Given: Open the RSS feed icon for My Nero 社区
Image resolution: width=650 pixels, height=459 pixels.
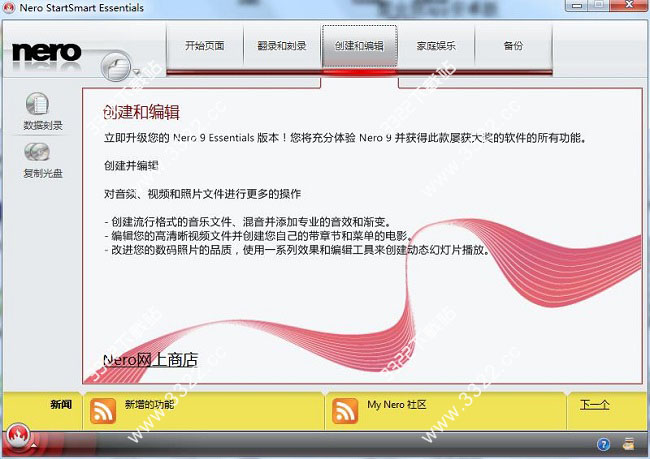Looking at the screenshot, I should coord(345,410).
